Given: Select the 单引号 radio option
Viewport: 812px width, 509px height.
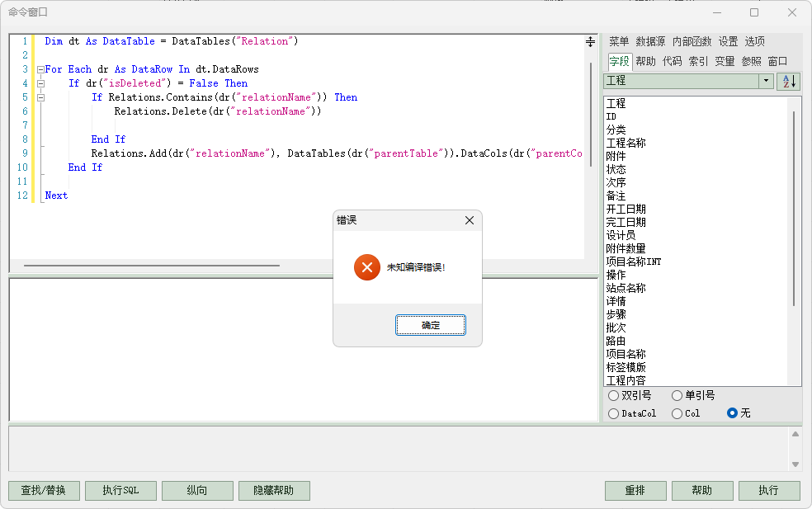Looking at the screenshot, I should click(x=693, y=396).
